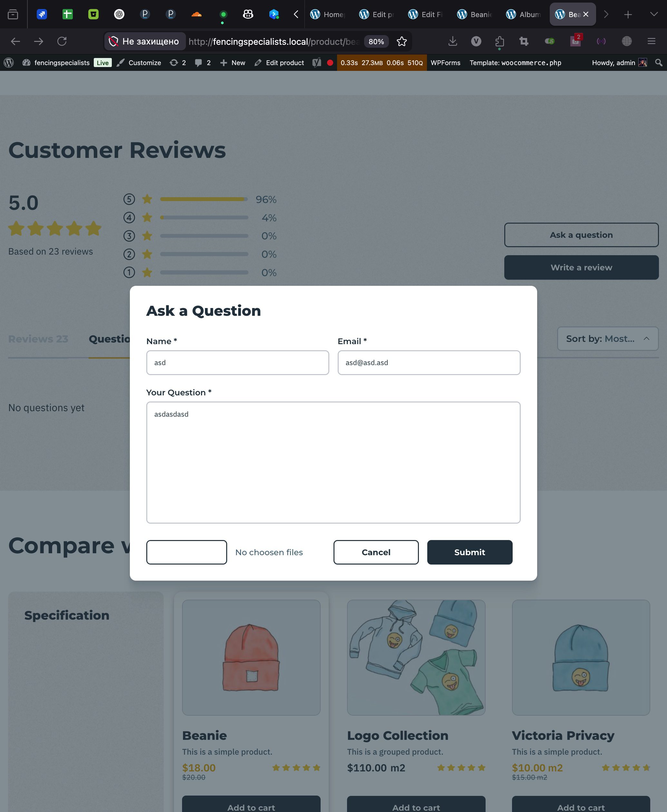667x812 pixels.
Task: Open the downloads icon in toolbar
Action: (x=452, y=41)
